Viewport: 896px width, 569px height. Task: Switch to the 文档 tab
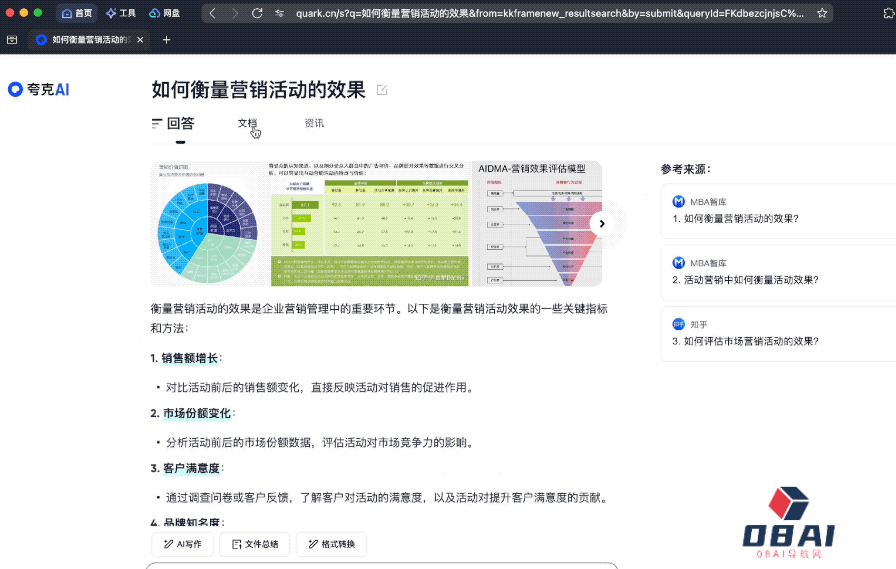[247, 123]
